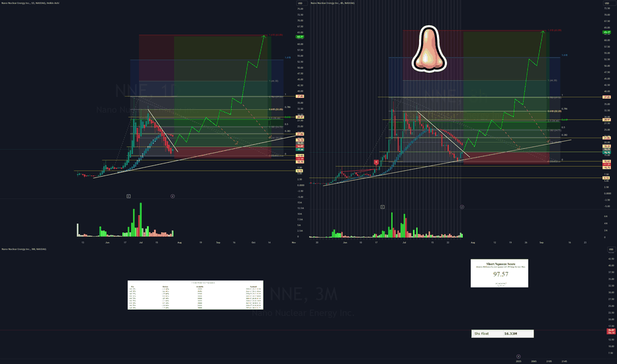Click the Shs Float 16.33M value
The height and width of the screenshot is (364, 617).
510,334
